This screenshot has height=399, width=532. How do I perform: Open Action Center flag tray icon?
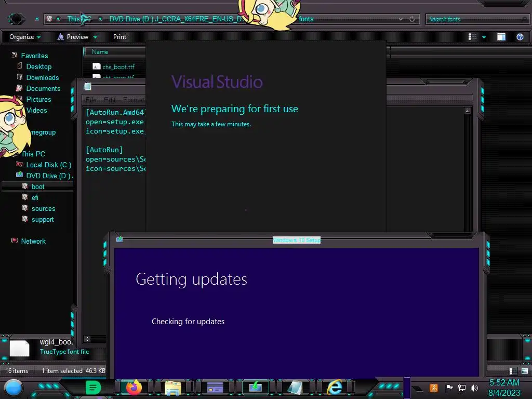(x=449, y=388)
